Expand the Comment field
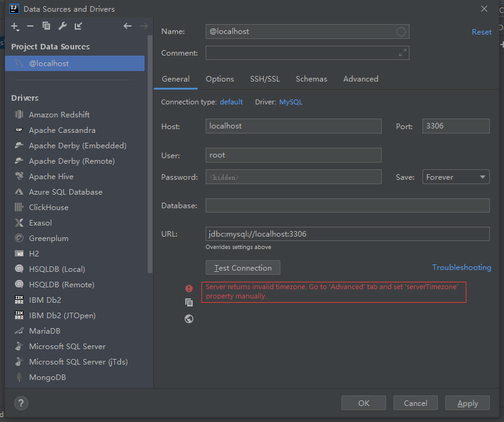 tap(403, 53)
